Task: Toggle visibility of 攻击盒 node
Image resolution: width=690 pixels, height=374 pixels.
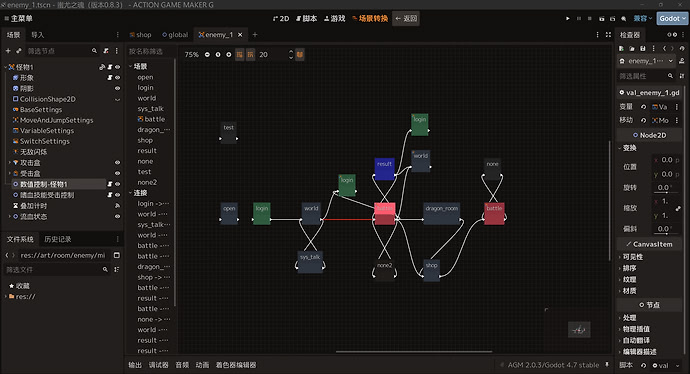Action: point(117,162)
